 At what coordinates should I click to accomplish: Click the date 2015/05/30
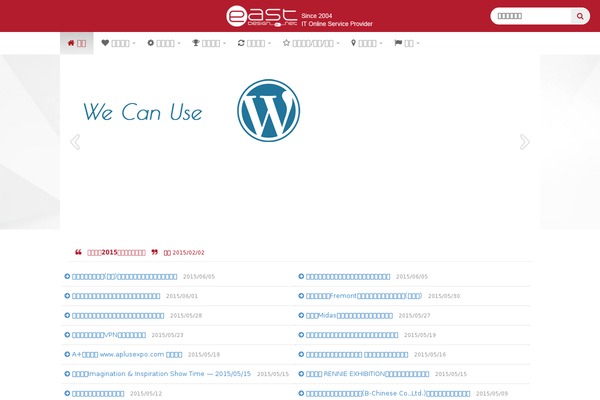pos(444,296)
